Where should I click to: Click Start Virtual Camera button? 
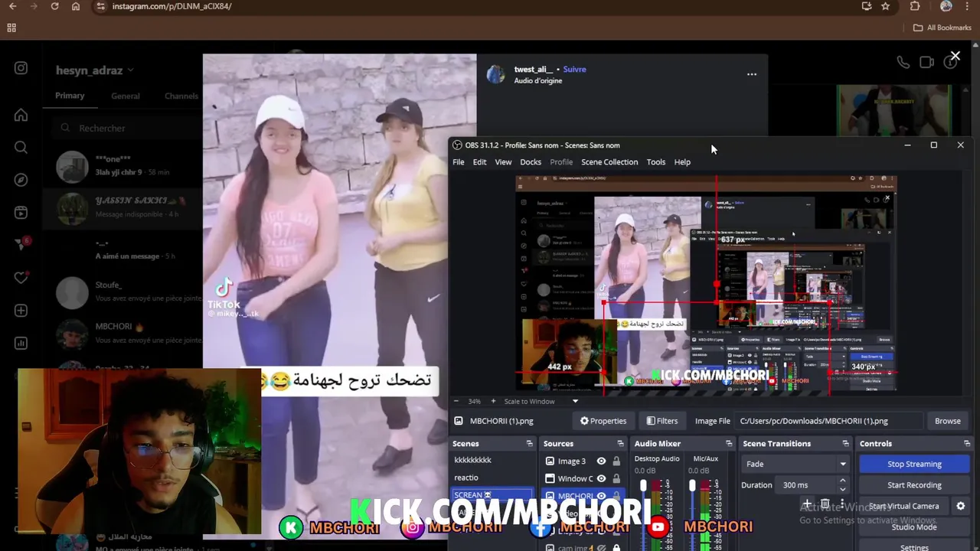(x=904, y=506)
